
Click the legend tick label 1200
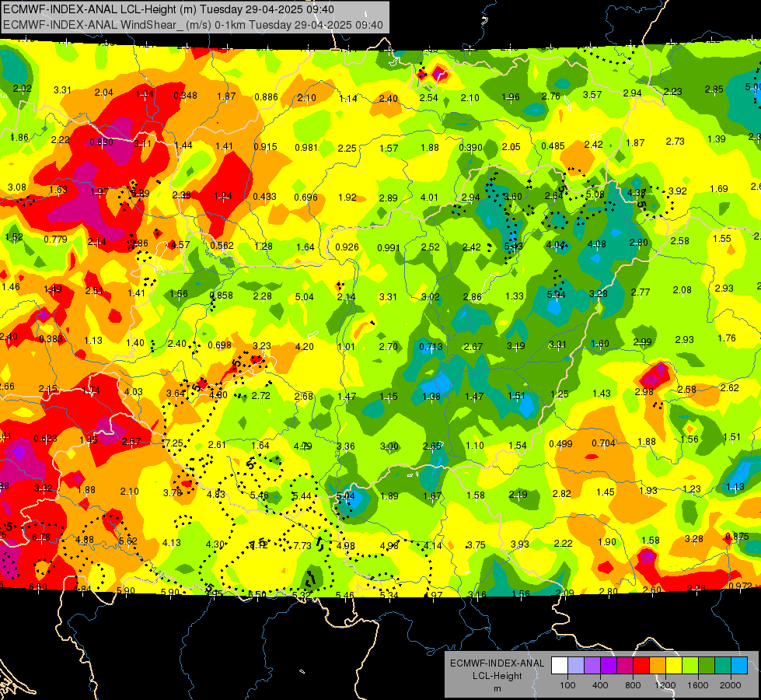tap(665, 685)
